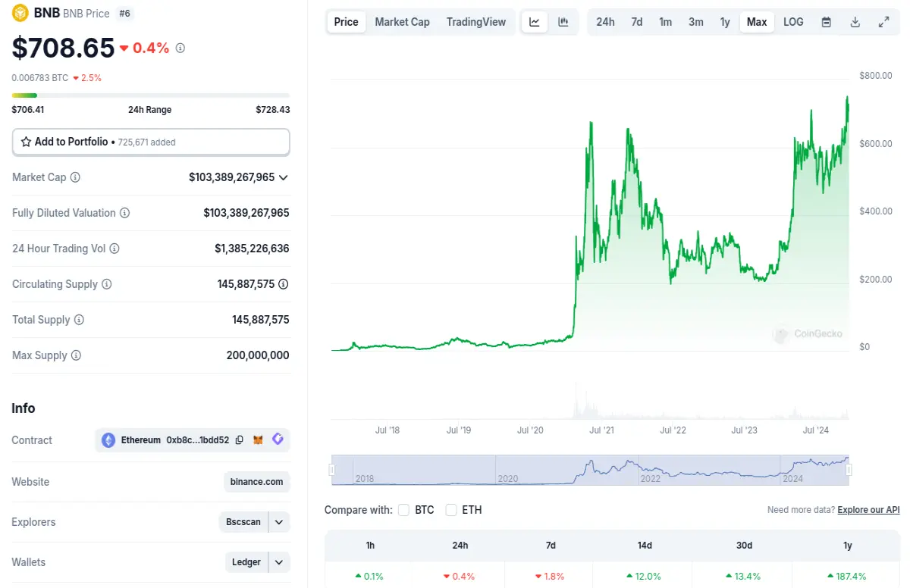Click the 0.006783 BTC value
Screen dimensions: 910x588
tap(39, 77)
